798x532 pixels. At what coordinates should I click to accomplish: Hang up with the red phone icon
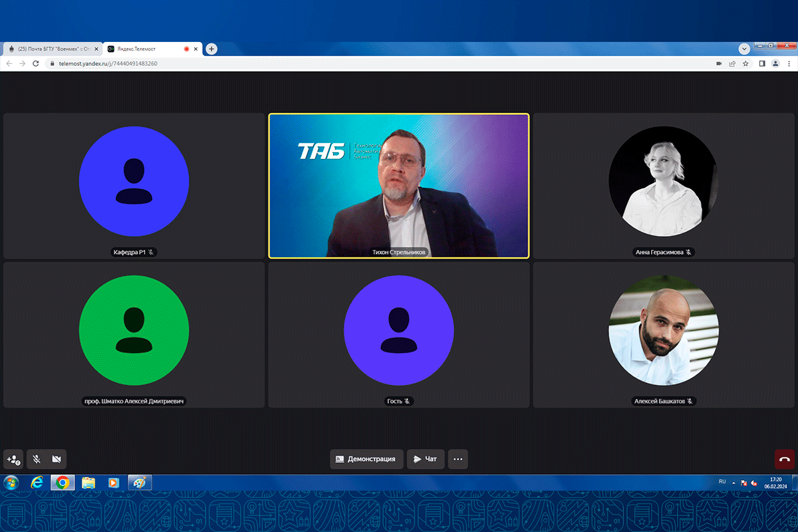(785, 459)
